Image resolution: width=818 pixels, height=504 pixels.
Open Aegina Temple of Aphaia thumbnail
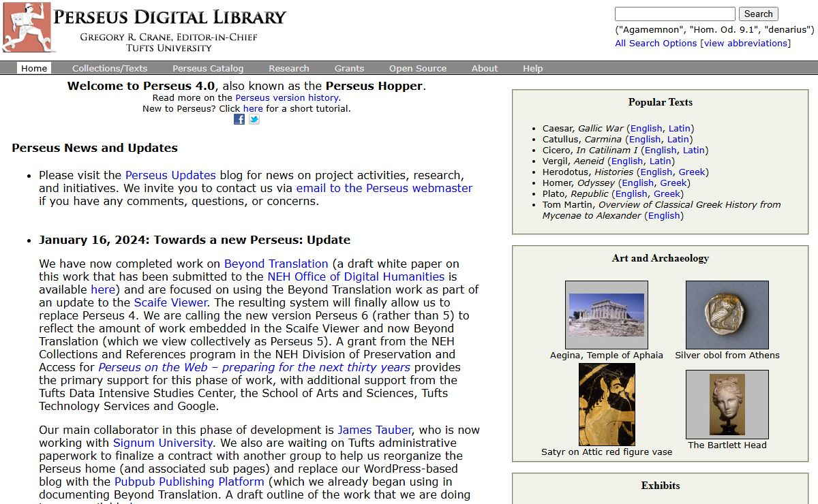click(x=607, y=315)
